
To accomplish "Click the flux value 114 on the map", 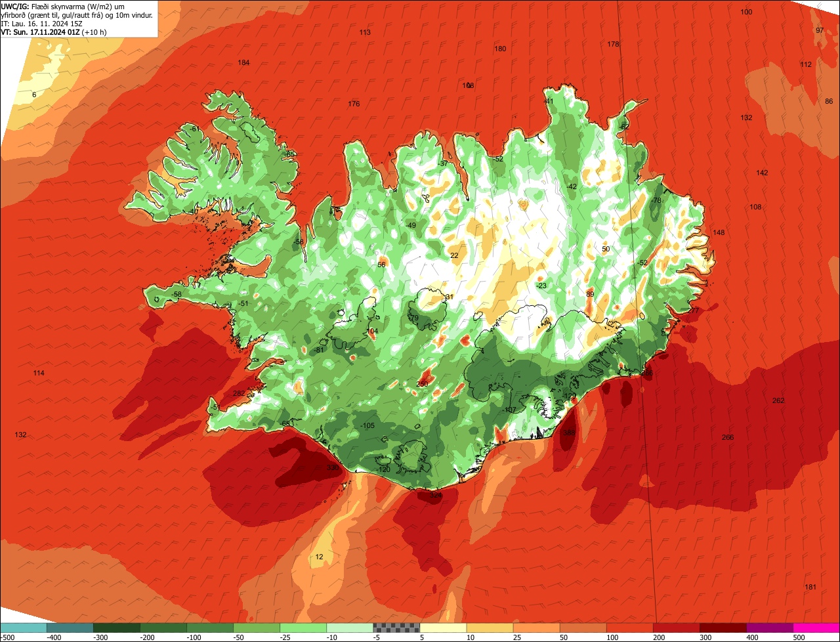I will pyautogui.click(x=39, y=373).
